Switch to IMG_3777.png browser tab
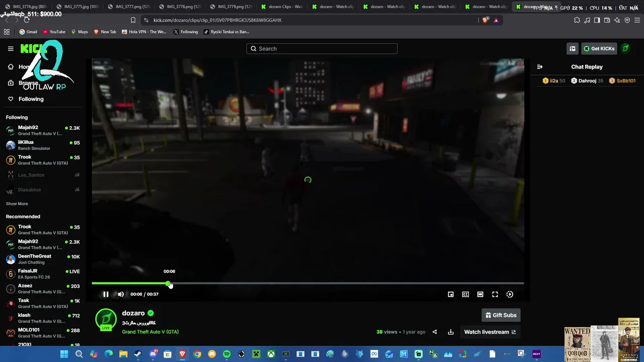This screenshot has width=644, height=362. pyautogui.click(x=129, y=7)
